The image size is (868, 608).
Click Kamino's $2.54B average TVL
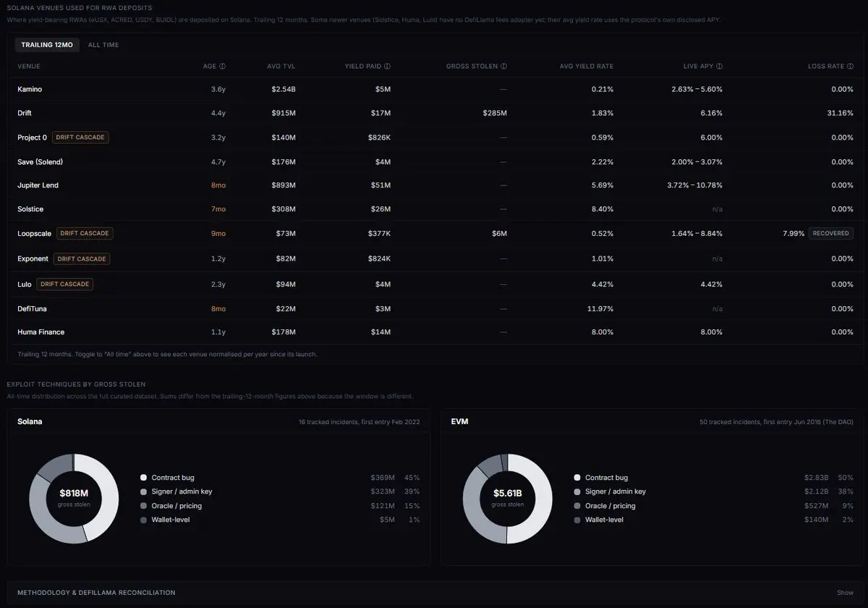click(284, 89)
